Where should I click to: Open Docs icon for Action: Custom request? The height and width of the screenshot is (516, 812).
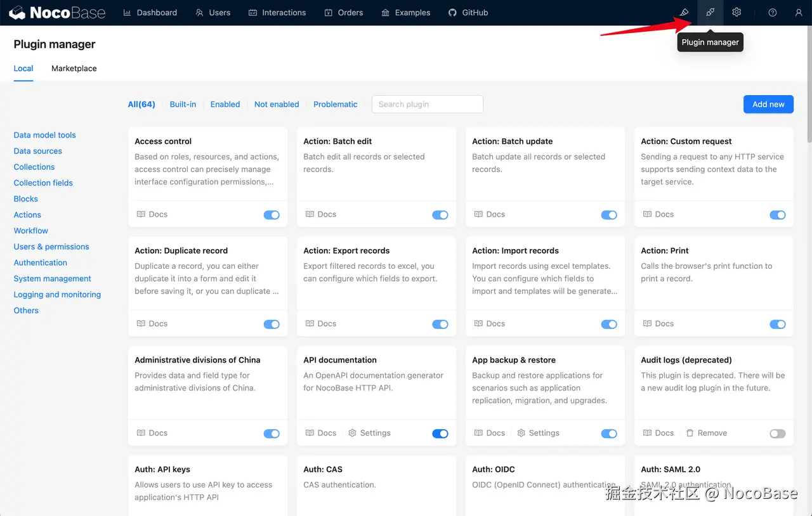647,214
